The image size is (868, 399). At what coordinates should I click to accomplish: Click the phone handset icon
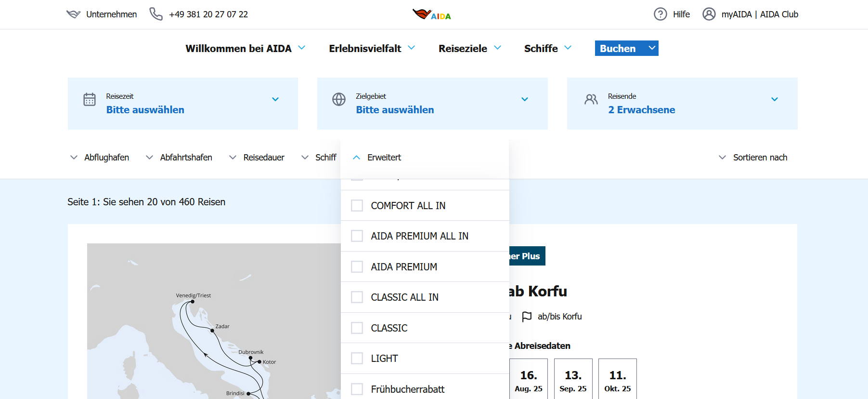(156, 14)
